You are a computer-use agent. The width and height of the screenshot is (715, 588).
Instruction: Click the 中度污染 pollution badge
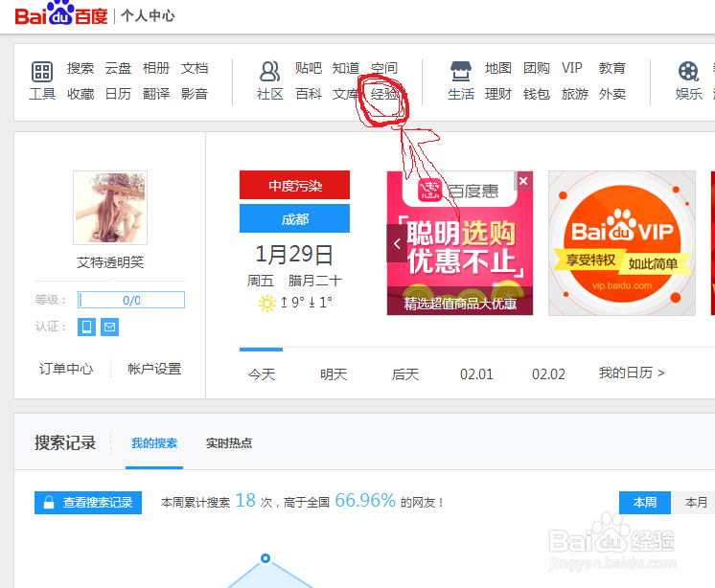(x=294, y=185)
